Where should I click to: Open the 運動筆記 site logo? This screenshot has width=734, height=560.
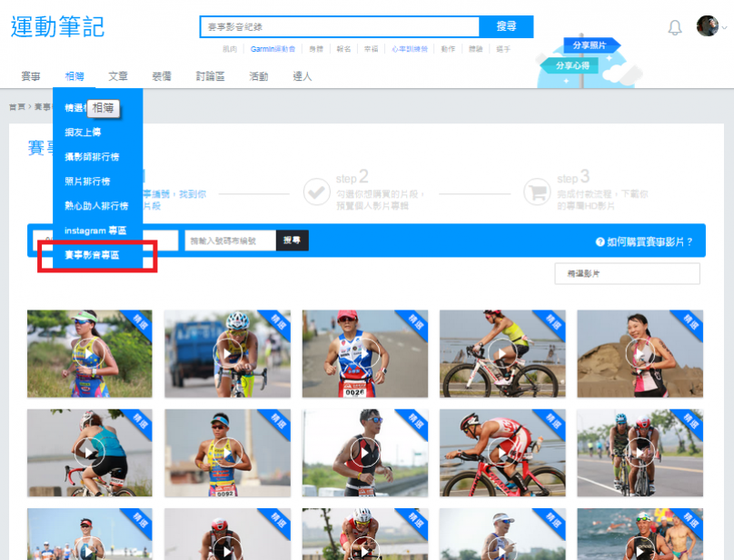pyautogui.click(x=57, y=26)
